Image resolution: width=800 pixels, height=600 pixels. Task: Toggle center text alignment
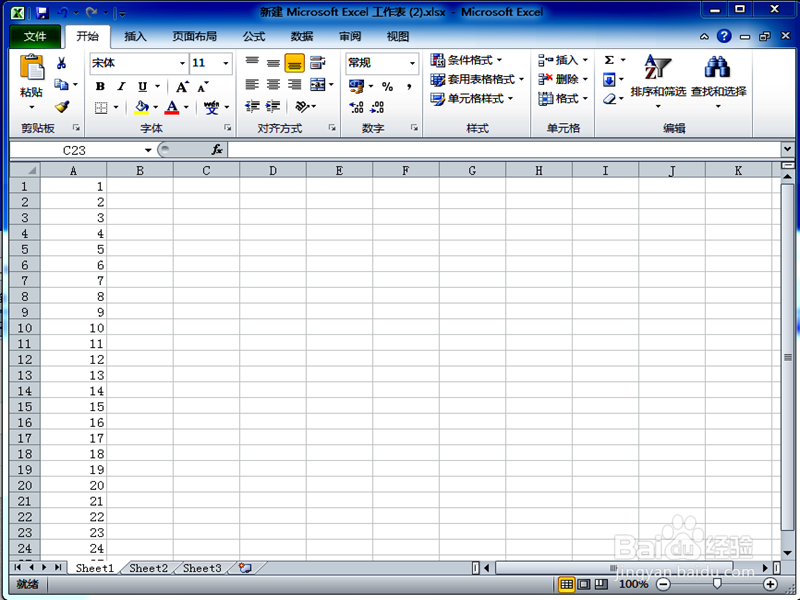273,84
